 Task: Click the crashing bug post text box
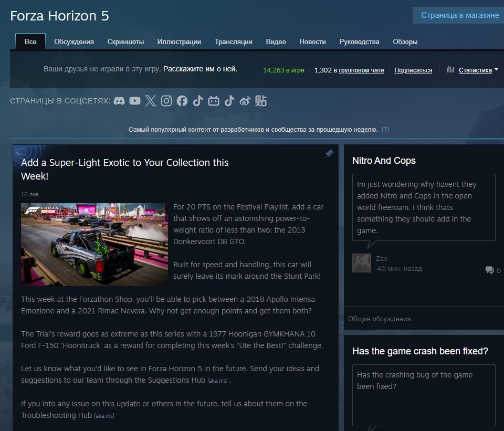424,395
